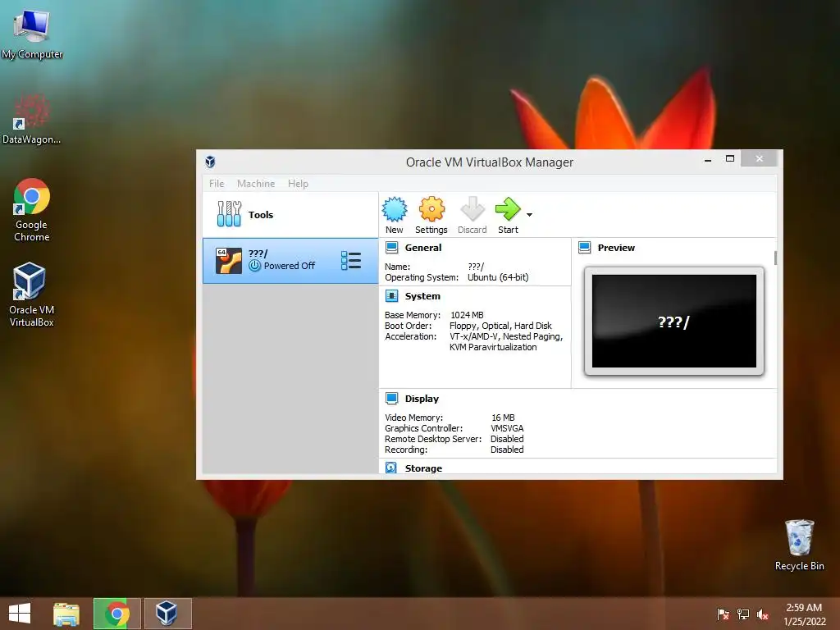Click Floppy, Optical, Hard Disk boot order
This screenshot has width=840, height=630.
click(500, 326)
